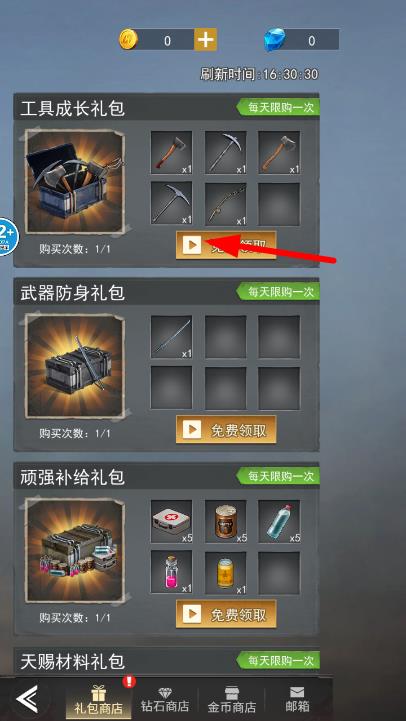Switch to the 钻石商店 tab
406x721 pixels.
point(165,699)
